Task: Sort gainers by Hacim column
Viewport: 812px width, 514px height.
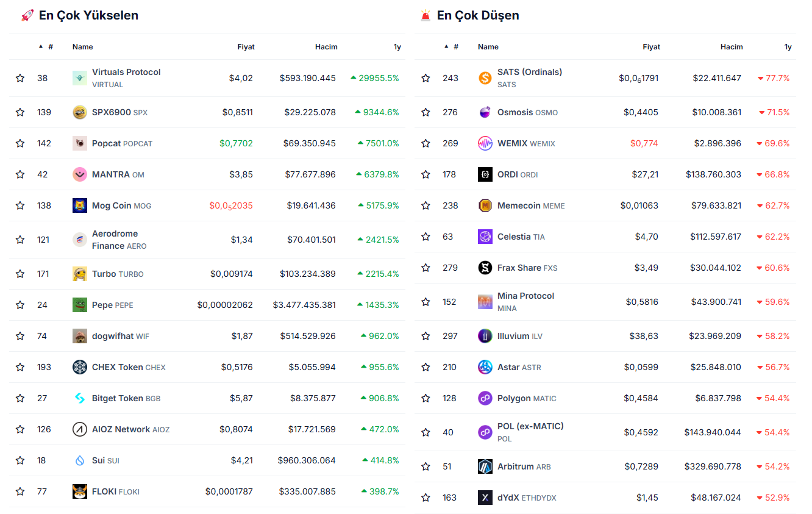Action: (x=326, y=47)
